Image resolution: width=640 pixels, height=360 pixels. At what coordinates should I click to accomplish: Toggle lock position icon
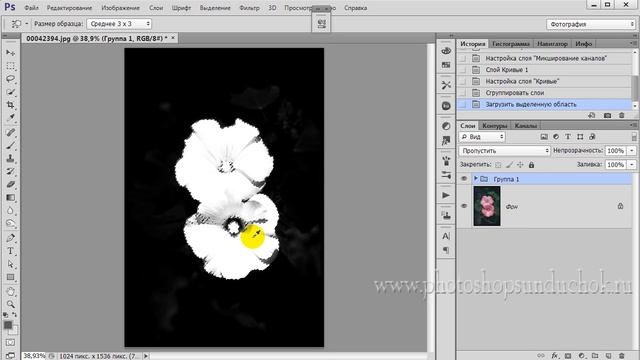(520, 165)
